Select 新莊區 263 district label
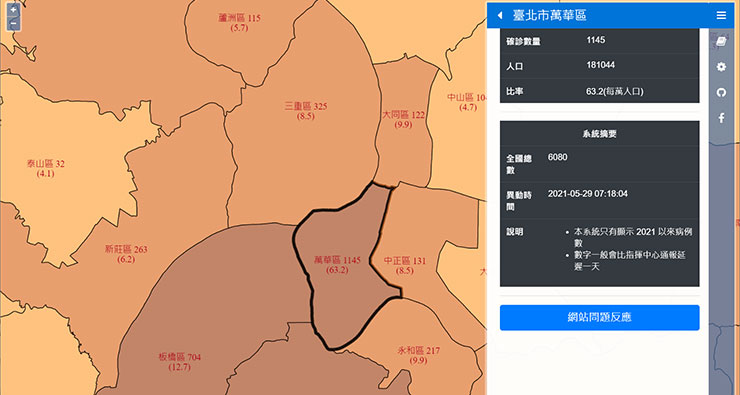The width and height of the screenshot is (740, 395). point(126,254)
